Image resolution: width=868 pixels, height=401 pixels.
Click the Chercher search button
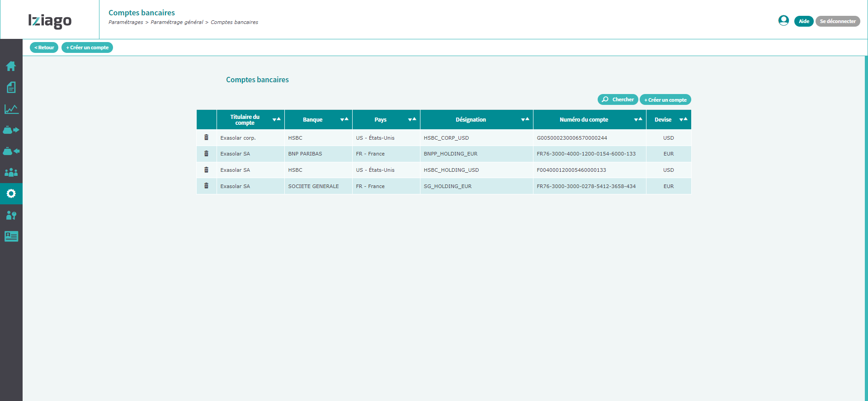tap(618, 99)
